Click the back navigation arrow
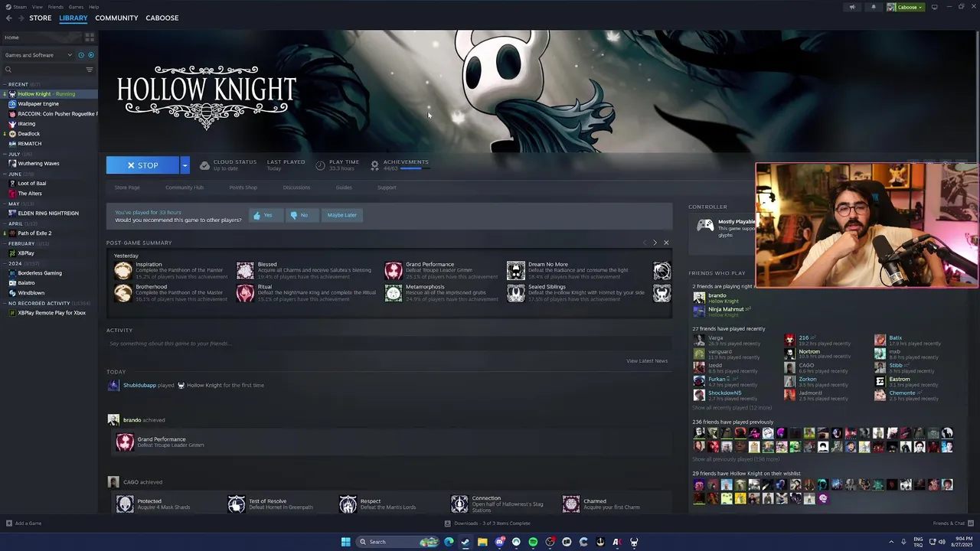The height and width of the screenshot is (551, 980). tap(8, 18)
